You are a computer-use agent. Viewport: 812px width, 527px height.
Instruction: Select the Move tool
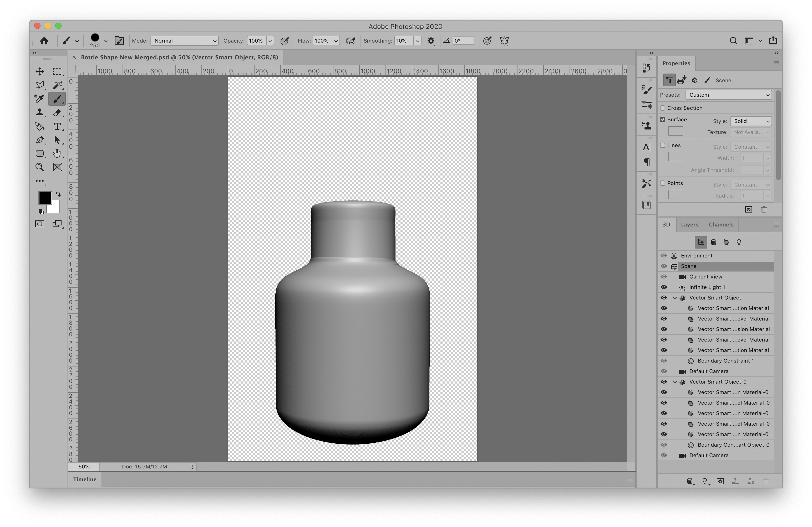point(40,71)
